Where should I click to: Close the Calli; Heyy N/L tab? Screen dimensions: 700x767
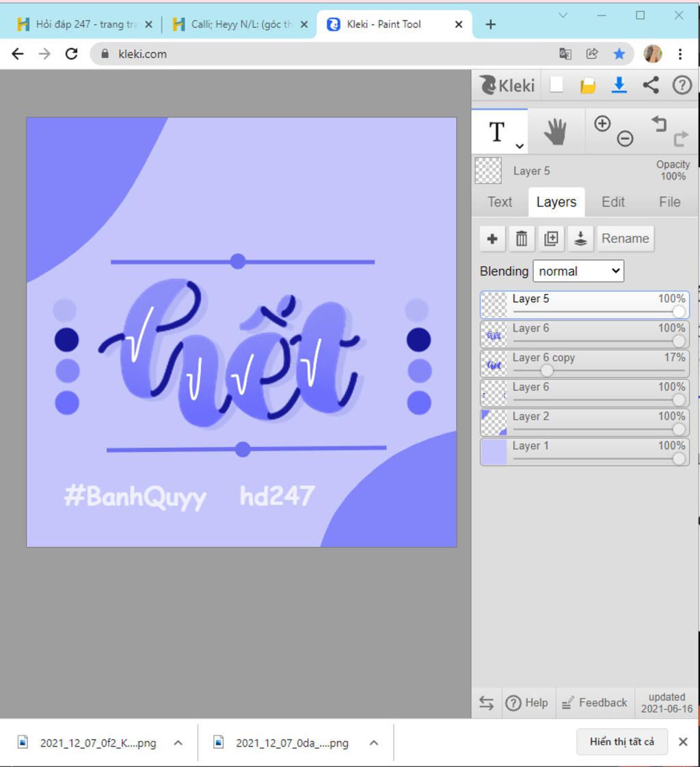tap(304, 24)
